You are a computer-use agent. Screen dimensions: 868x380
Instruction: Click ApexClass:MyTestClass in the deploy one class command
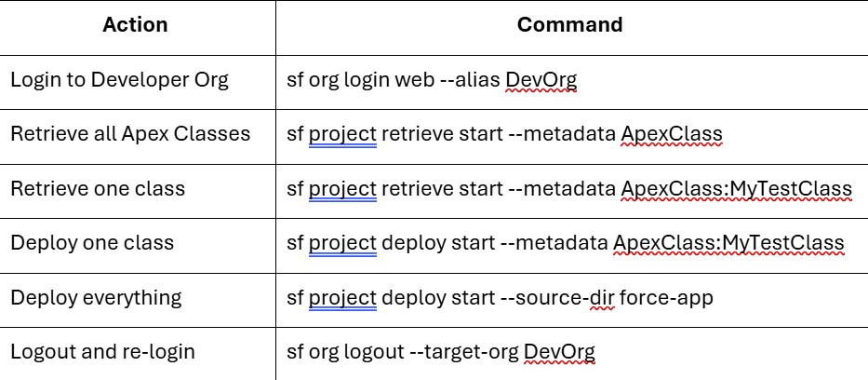pyautogui.click(x=728, y=242)
